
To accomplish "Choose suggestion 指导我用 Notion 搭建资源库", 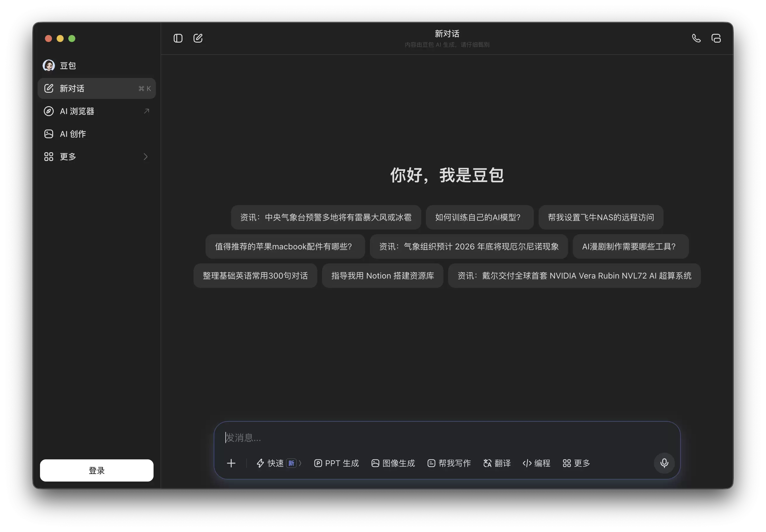I will click(382, 275).
